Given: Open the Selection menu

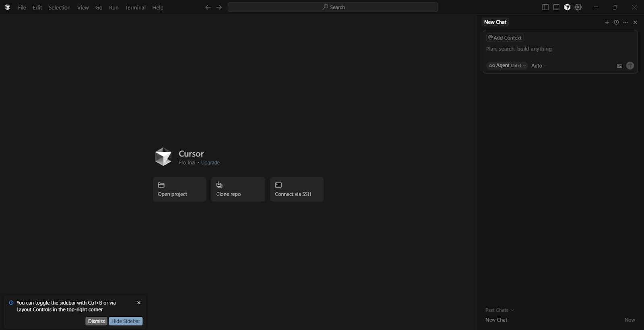Looking at the screenshot, I should pyautogui.click(x=60, y=8).
